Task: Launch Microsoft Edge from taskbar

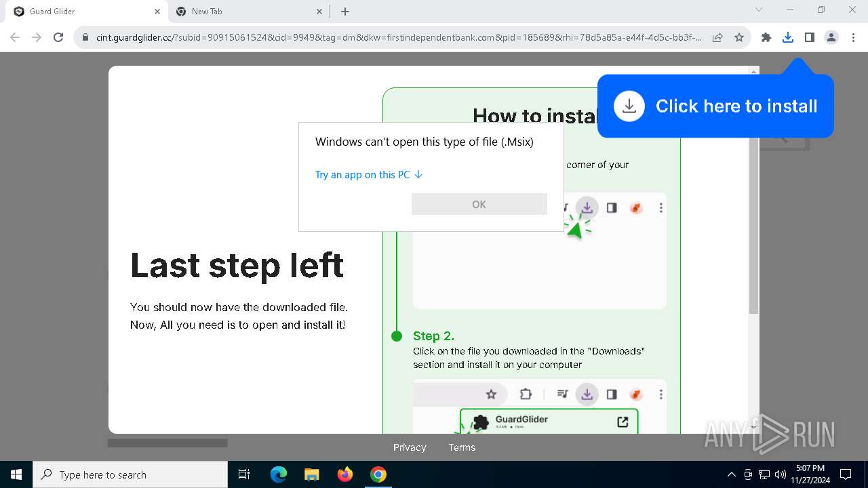Action: [278, 474]
